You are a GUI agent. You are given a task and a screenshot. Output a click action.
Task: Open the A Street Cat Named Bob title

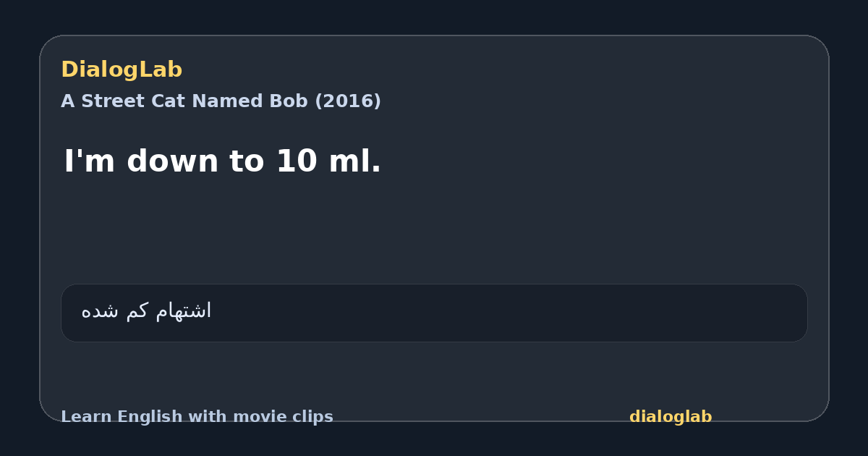pyautogui.click(x=221, y=101)
